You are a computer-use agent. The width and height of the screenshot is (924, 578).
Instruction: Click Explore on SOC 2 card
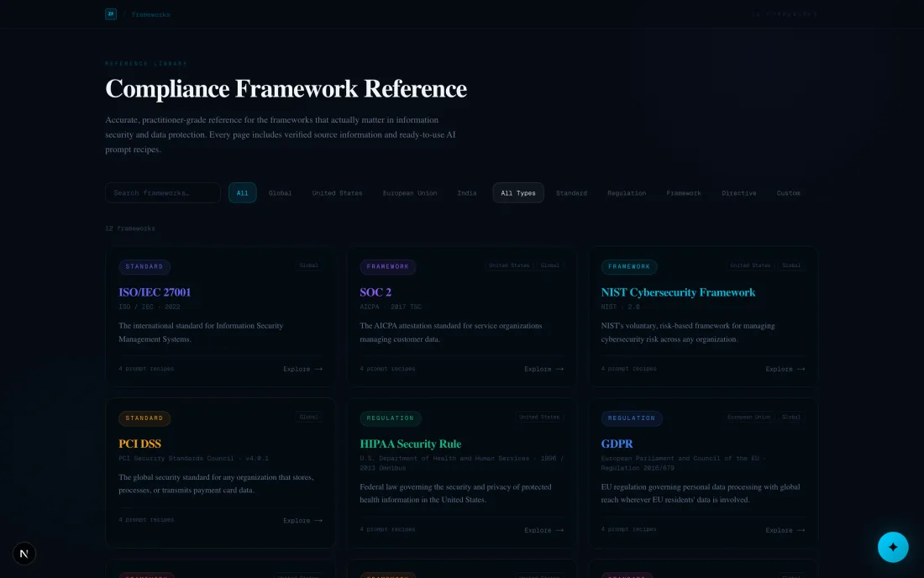point(543,369)
